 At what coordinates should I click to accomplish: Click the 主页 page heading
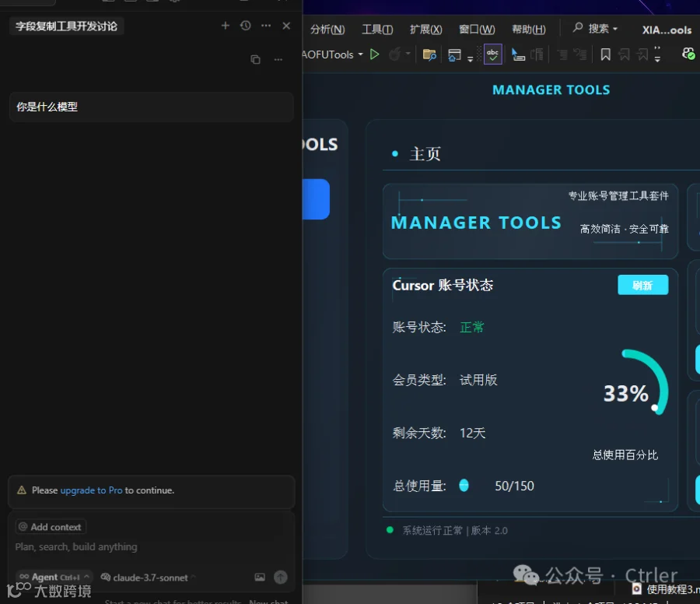point(425,154)
